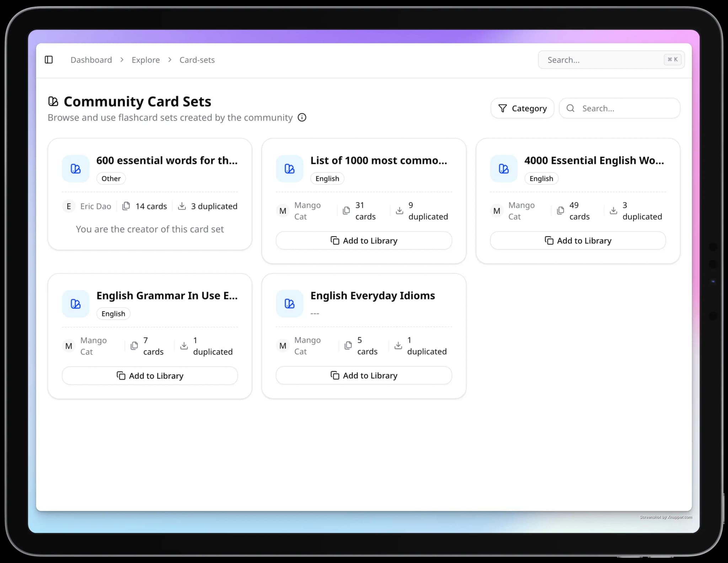Click the global search field with ⌘K shortcut

611,60
